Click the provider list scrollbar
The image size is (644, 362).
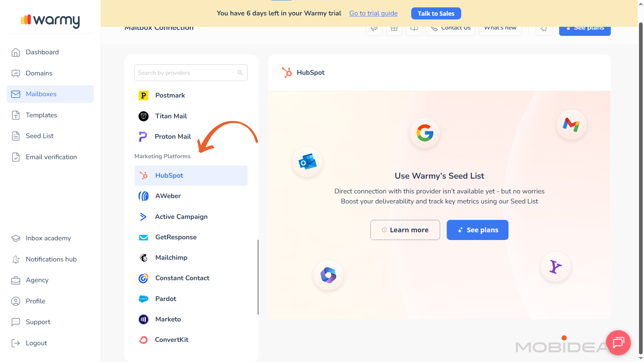click(258, 277)
